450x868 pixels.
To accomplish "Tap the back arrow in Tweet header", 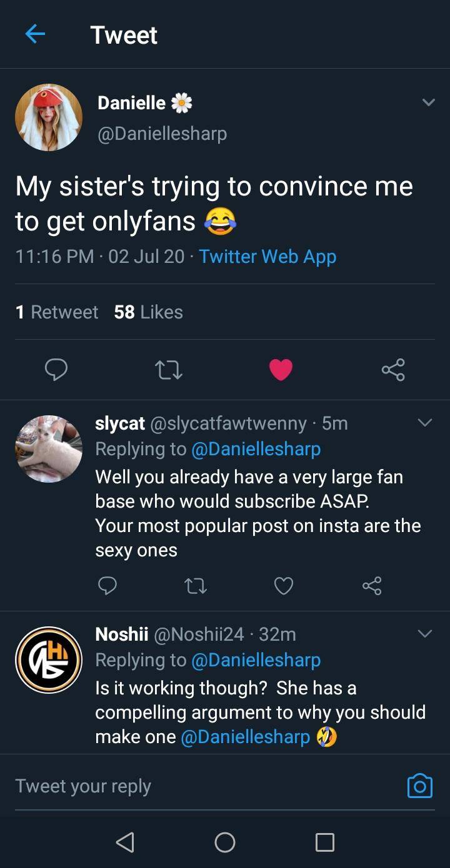I will pos(35,34).
